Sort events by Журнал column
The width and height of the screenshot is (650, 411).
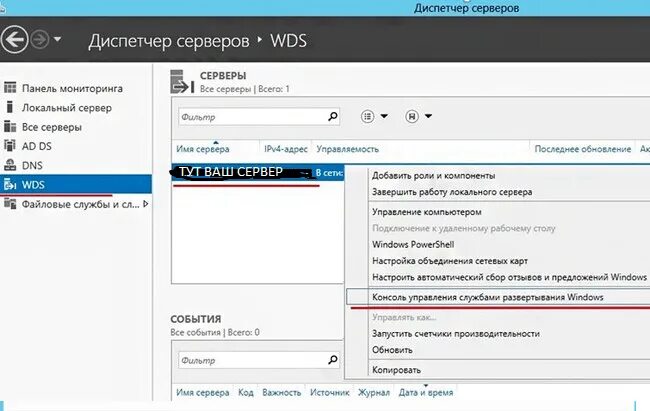[374, 392]
